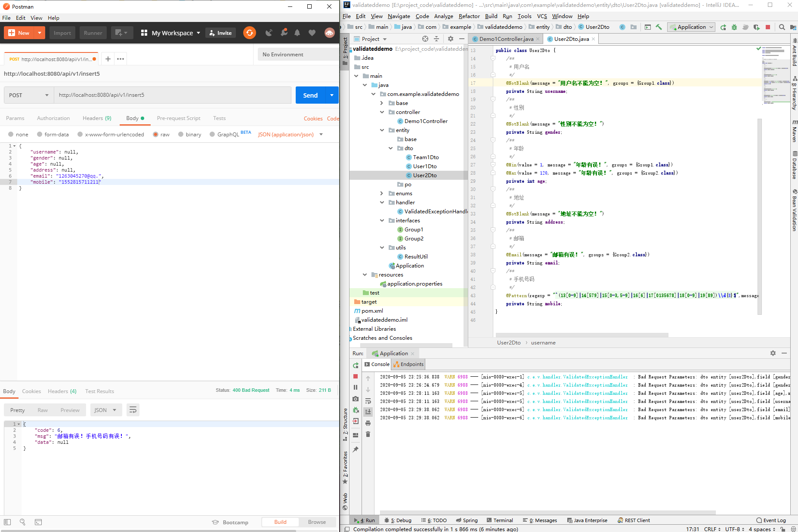Open the POST method dropdown

click(x=29, y=95)
